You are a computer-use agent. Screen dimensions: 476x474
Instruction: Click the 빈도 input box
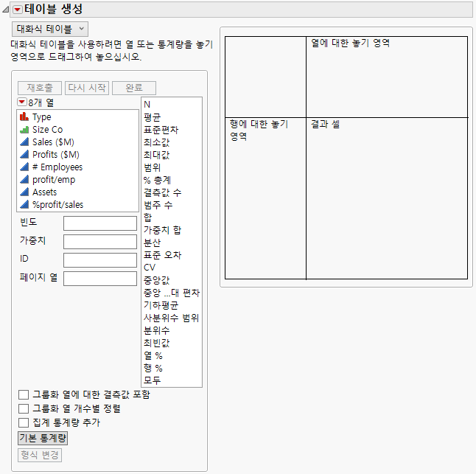pos(100,223)
